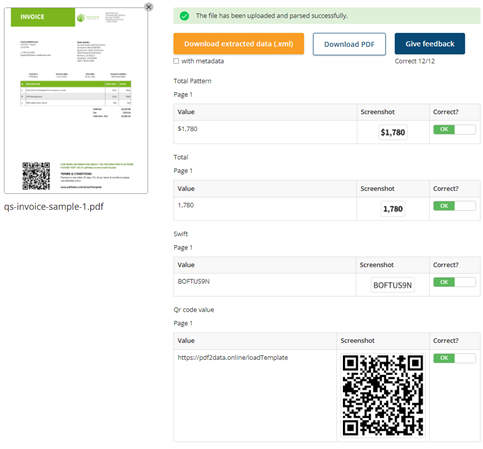Click the QR code in the invoice preview
The height and width of the screenshot is (449, 483).
click(x=36, y=176)
